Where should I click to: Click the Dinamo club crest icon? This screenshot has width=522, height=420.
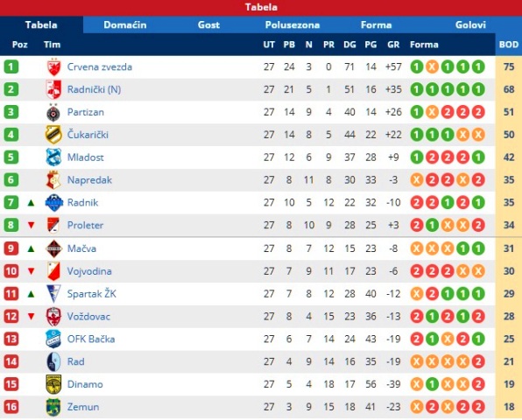pyautogui.click(x=53, y=384)
